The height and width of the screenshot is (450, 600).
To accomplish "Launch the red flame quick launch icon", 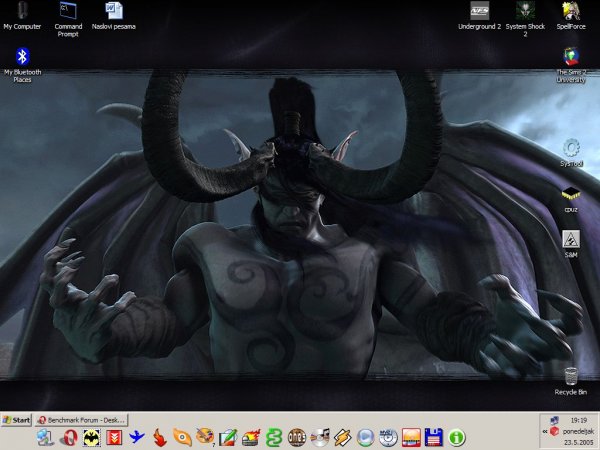I will (160, 437).
